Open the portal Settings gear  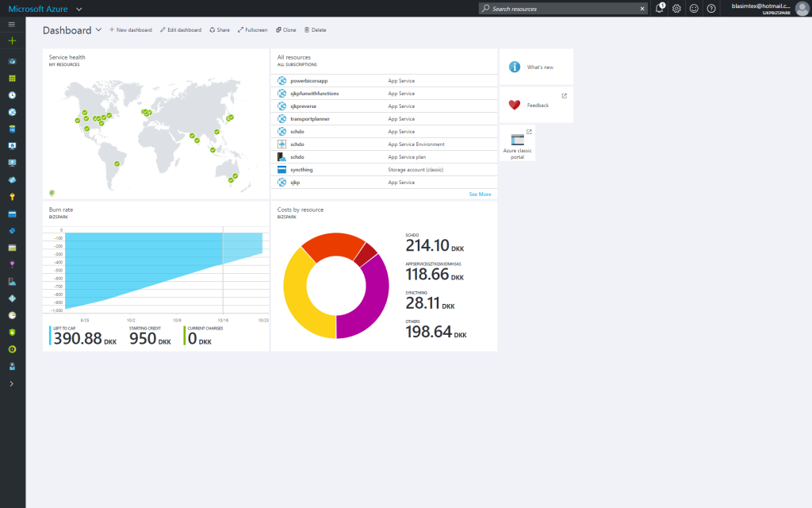pos(676,9)
